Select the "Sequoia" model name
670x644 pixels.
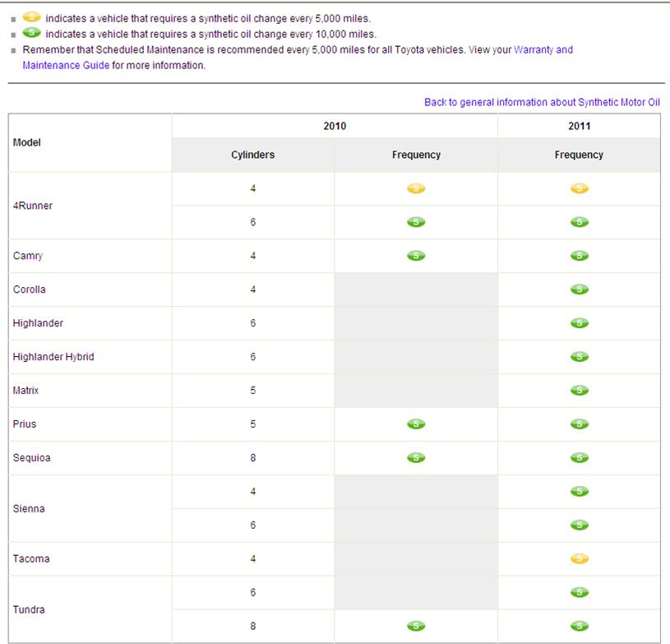click(x=31, y=458)
